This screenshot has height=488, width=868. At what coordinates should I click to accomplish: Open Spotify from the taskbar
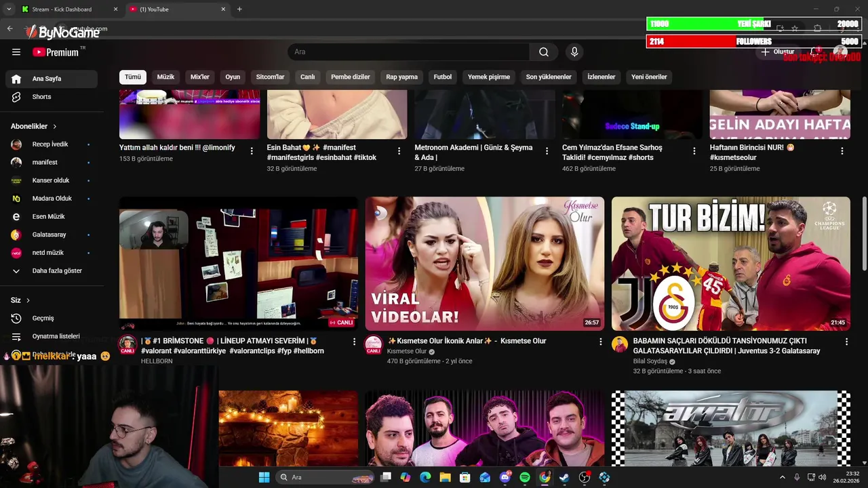pos(525,477)
